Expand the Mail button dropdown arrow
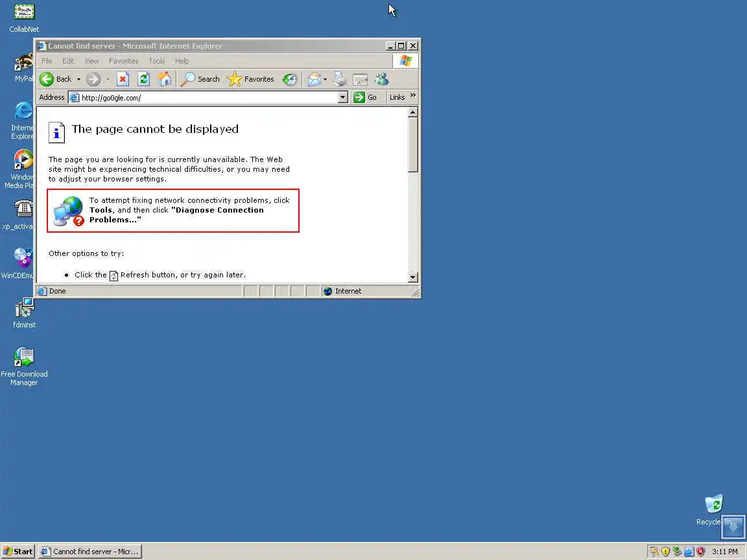 click(325, 80)
